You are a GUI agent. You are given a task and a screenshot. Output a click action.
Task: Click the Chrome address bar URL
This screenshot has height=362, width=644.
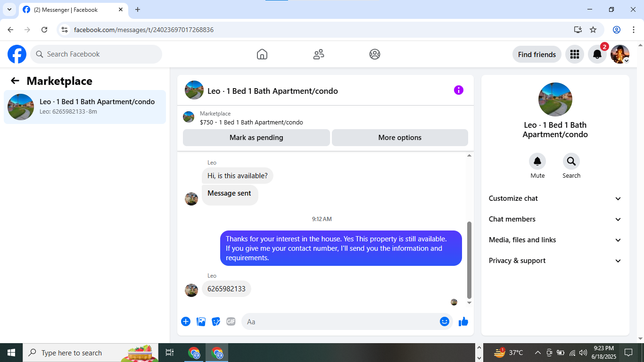pos(144,30)
